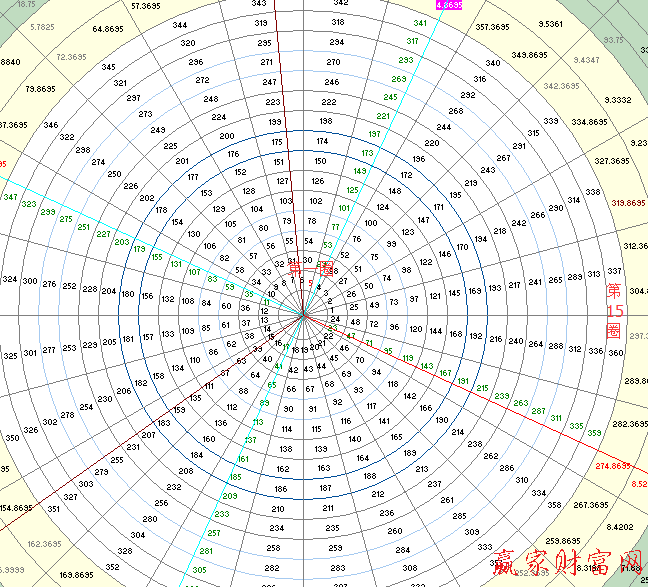Click number 343 at the top
This screenshot has height=587, width=648.
click(x=259, y=4)
